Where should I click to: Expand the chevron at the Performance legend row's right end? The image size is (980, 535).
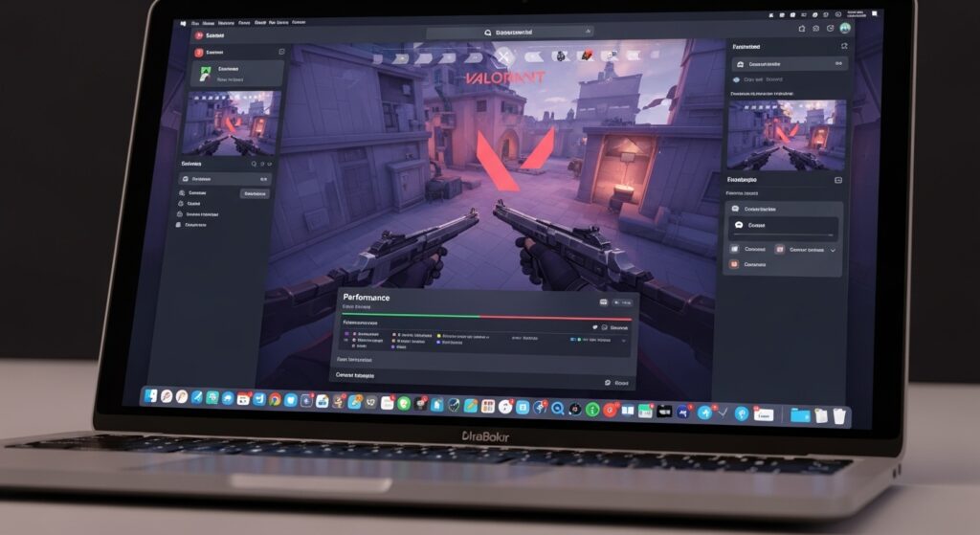pyautogui.click(x=624, y=341)
